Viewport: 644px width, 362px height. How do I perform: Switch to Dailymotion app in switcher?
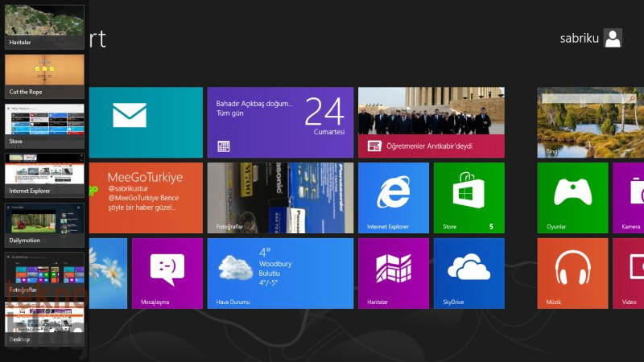44,225
